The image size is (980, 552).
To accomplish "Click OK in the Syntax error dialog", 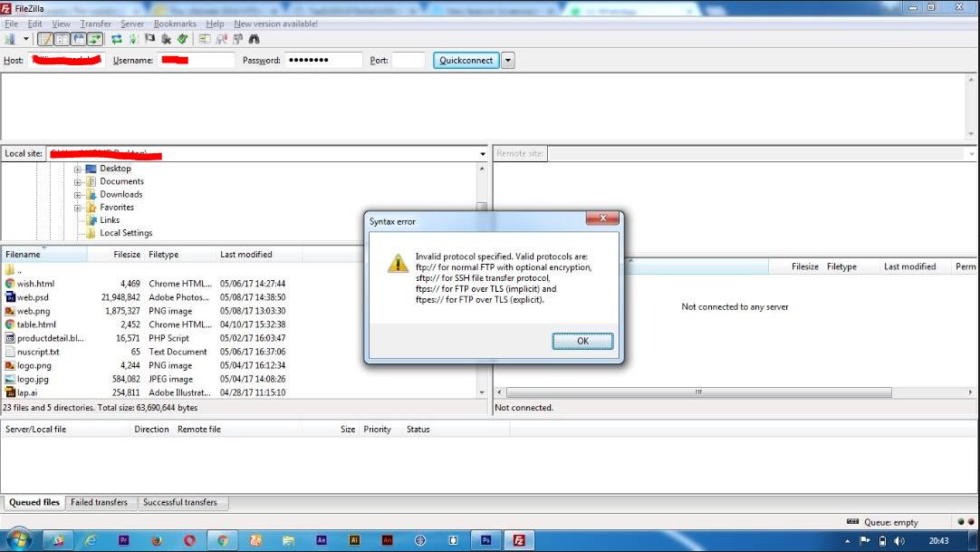I will pyautogui.click(x=582, y=341).
